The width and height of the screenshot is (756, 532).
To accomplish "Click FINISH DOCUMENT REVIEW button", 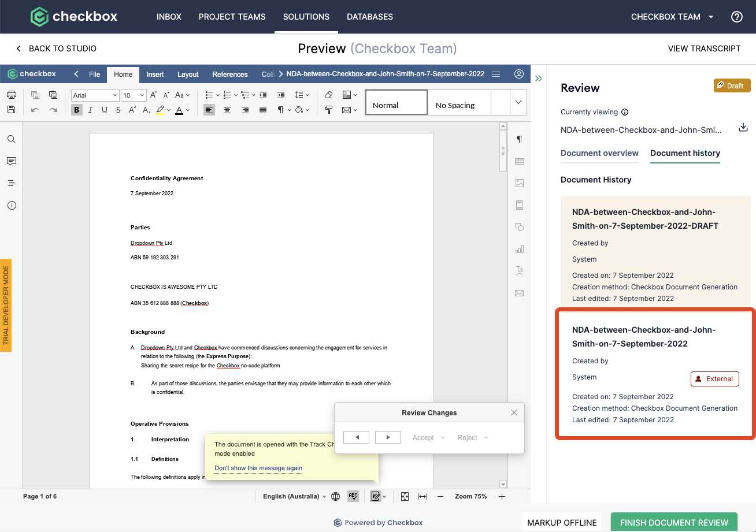I will click(x=674, y=522).
